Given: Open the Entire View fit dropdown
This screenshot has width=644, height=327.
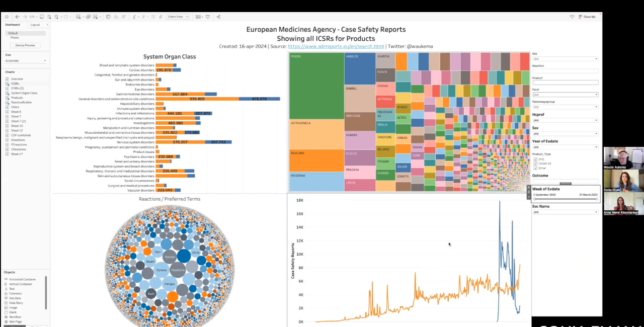Looking at the screenshot, I should pos(178,17).
